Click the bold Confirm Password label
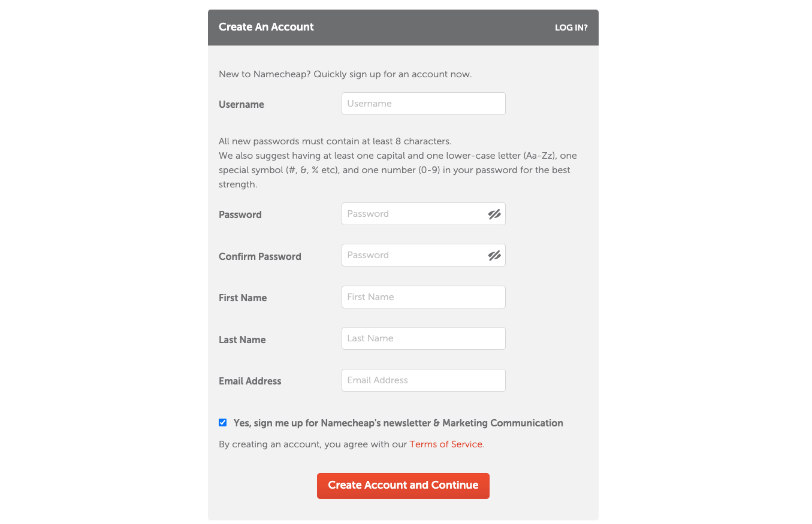Image resolution: width=812 pixels, height=524 pixels. (260, 256)
